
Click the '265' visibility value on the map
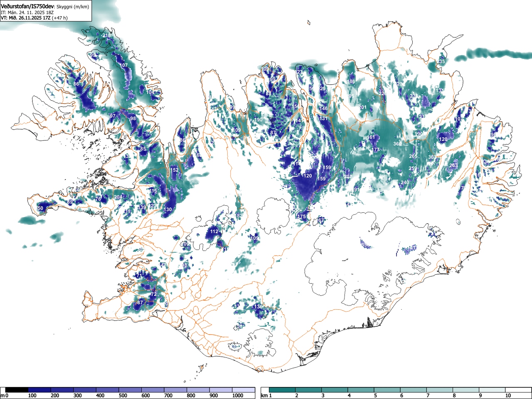pyautogui.click(x=413, y=156)
